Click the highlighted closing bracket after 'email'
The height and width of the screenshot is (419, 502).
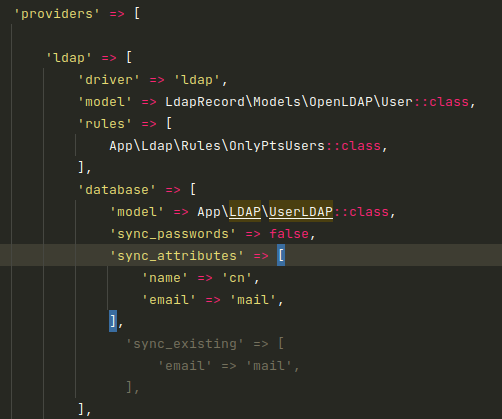pyautogui.click(x=113, y=322)
